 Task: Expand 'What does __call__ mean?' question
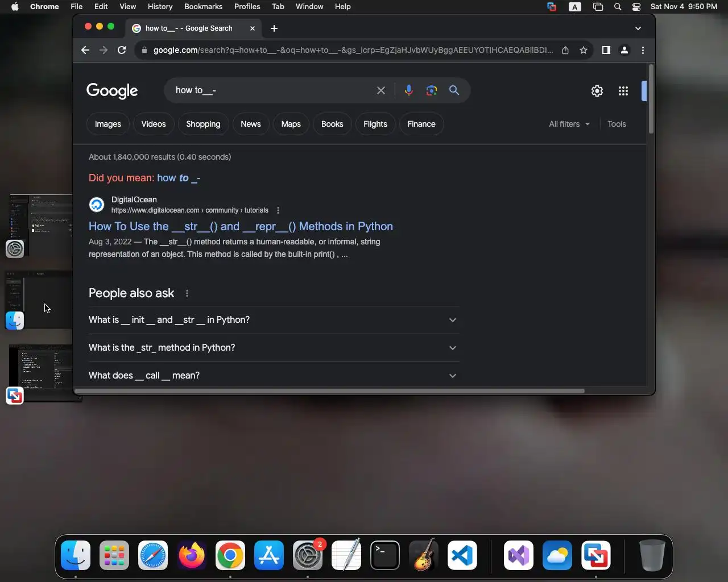pos(274,376)
